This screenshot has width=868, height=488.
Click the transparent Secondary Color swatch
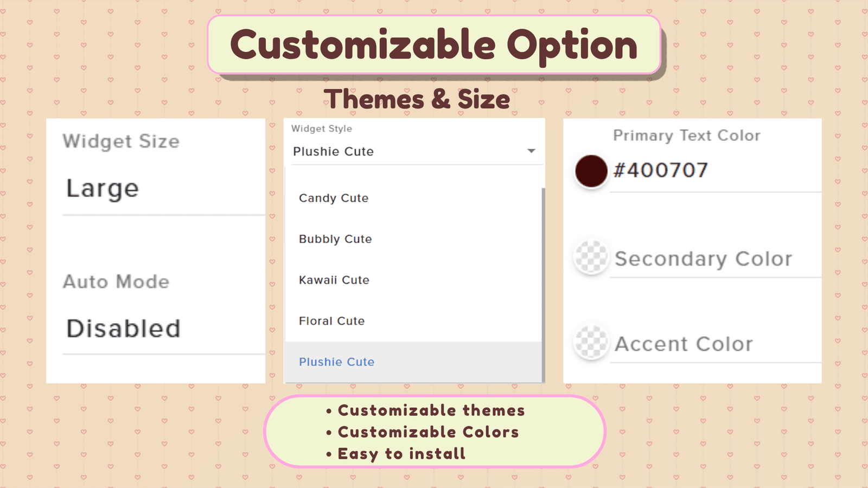(x=591, y=257)
